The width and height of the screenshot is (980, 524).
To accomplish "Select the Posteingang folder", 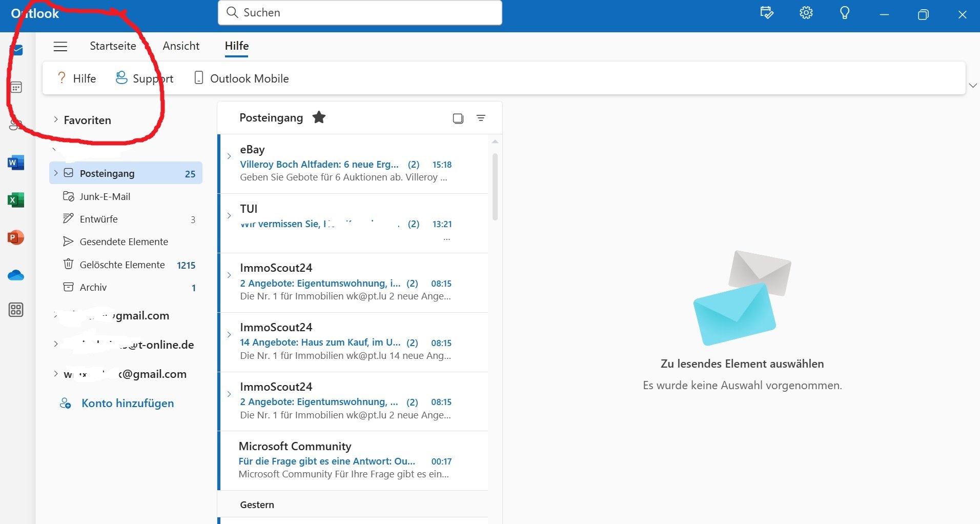I will click(126, 173).
